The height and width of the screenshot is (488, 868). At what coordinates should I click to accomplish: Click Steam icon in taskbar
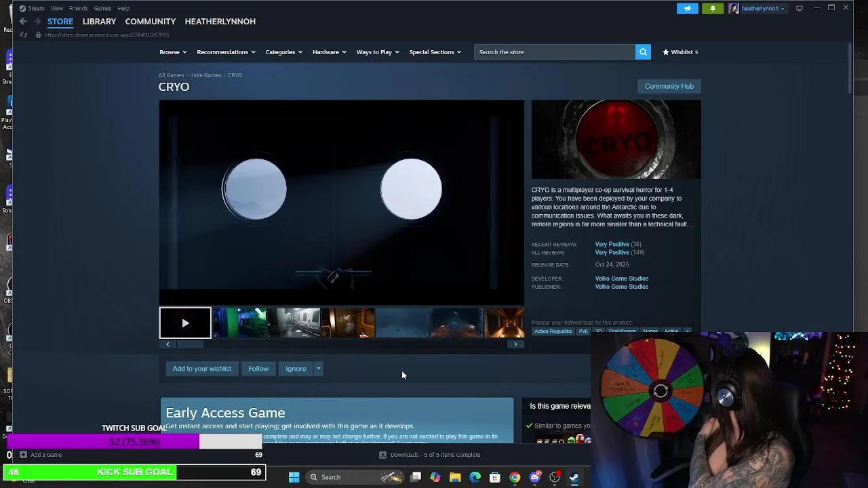[x=574, y=477]
